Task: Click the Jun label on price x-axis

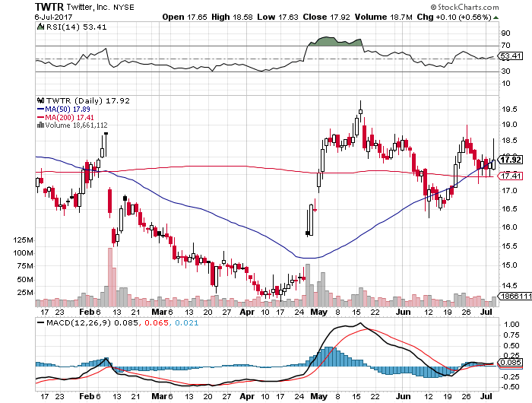Action: point(404,312)
